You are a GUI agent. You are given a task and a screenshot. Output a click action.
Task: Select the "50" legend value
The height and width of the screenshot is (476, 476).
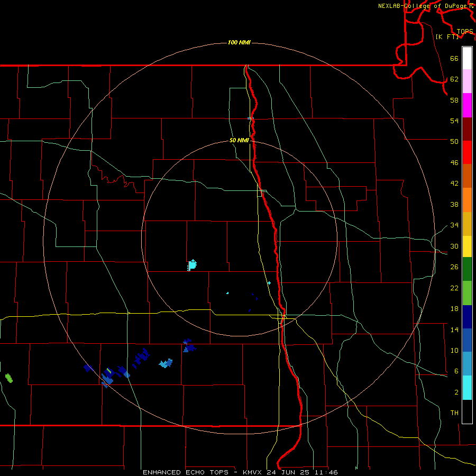pyautogui.click(x=454, y=141)
